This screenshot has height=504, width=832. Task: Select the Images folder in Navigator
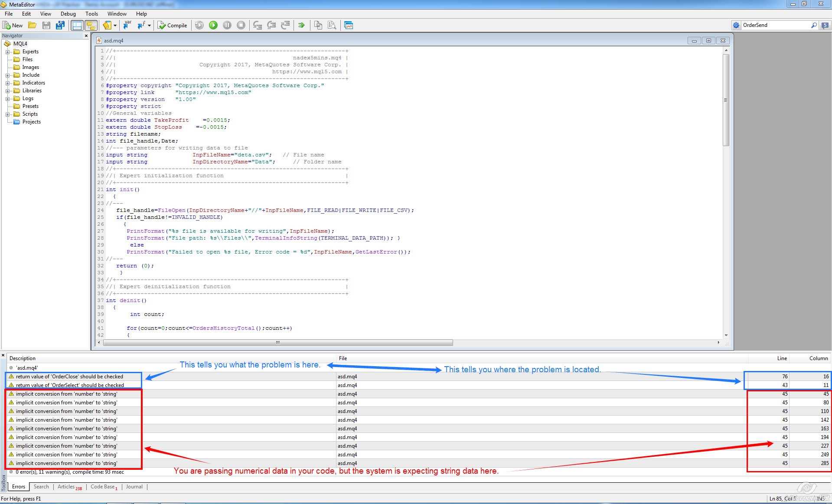[30, 67]
